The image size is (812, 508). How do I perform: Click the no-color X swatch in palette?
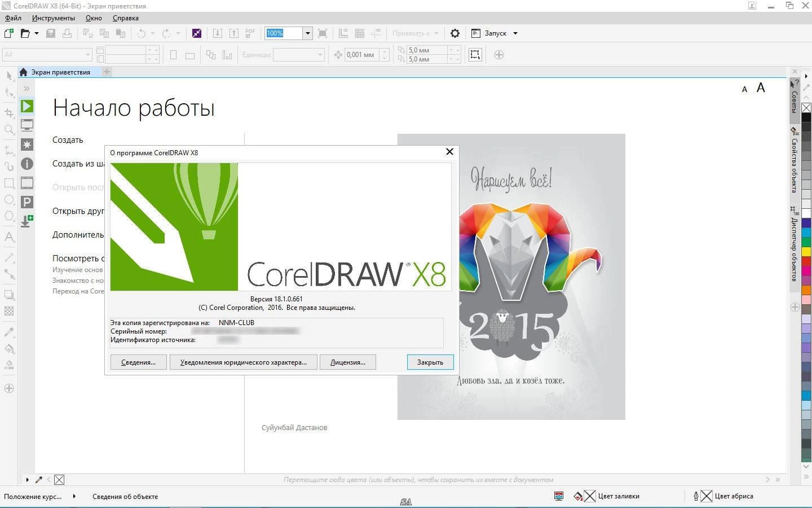[806, 108]
